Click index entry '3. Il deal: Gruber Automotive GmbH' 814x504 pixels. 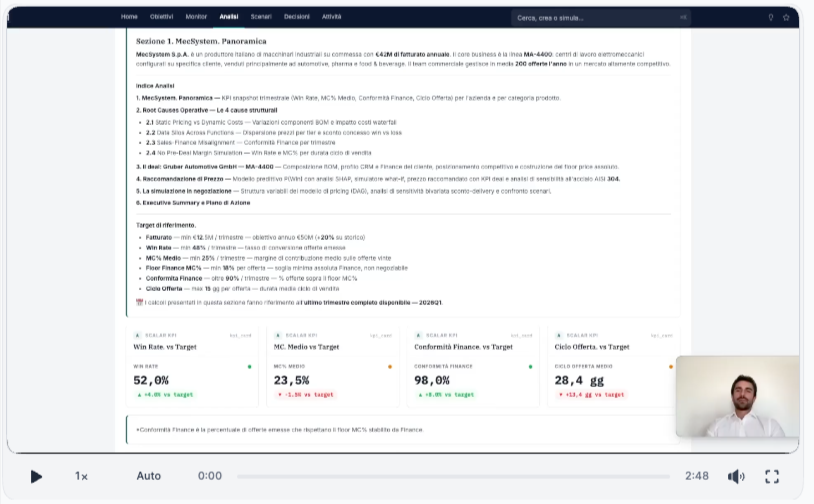click(377, 167)
